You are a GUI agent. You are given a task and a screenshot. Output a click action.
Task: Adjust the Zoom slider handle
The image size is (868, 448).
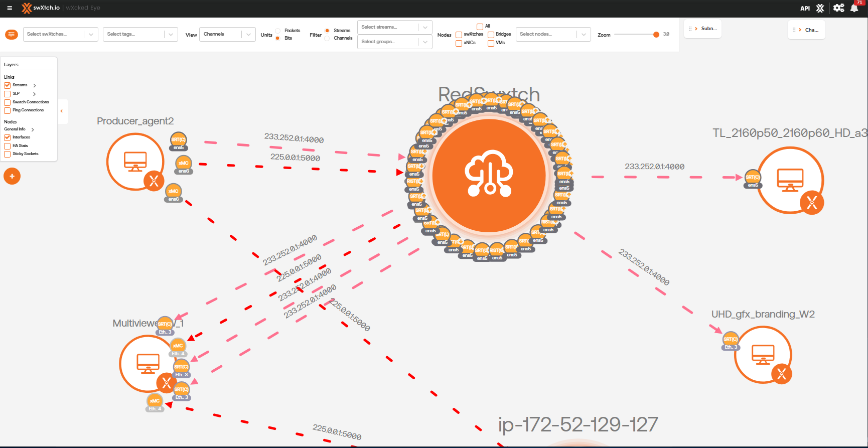tap(656, 35)
